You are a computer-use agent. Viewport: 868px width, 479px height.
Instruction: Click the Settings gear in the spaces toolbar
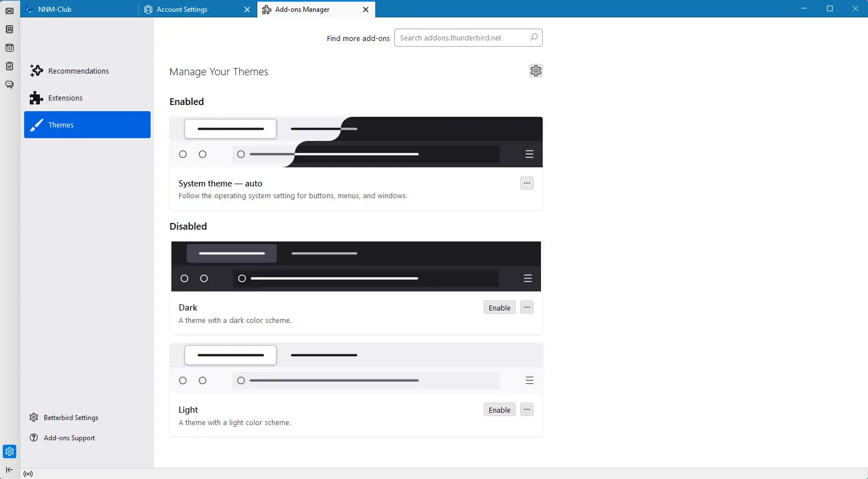pyautogui.click(x=10, y=451)
